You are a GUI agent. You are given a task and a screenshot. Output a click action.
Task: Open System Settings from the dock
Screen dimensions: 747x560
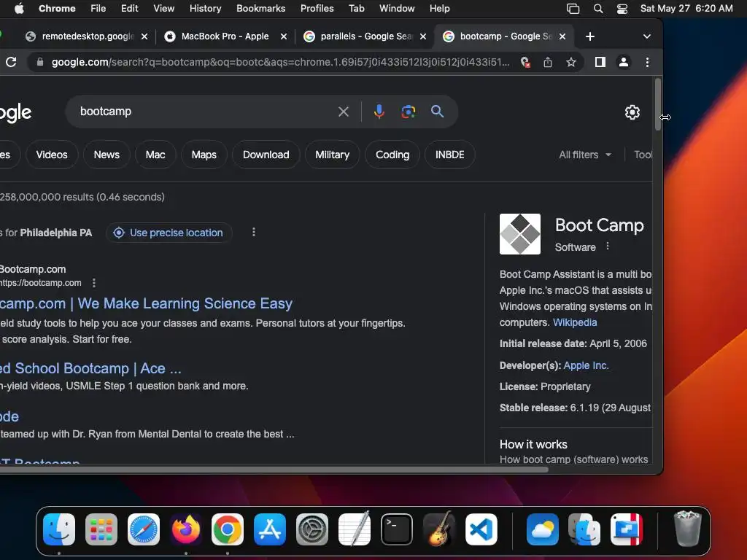(x=312, y=529)
